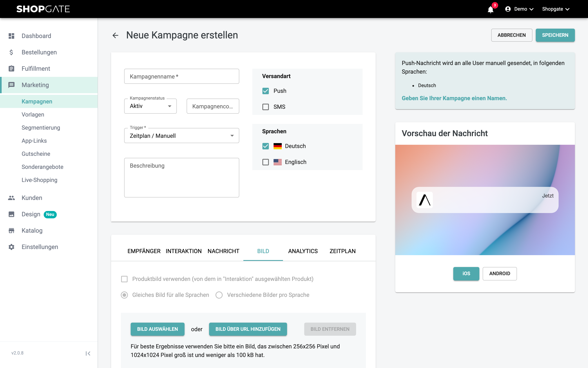
Task: Click the Bestellungen dollar icon
Action: [x=11, y=52]
